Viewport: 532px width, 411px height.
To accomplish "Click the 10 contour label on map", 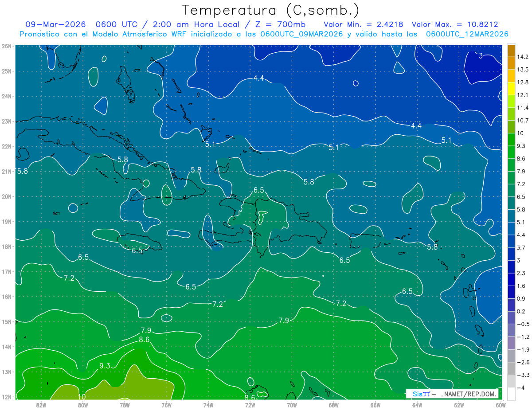I will (x=82, y=396).
